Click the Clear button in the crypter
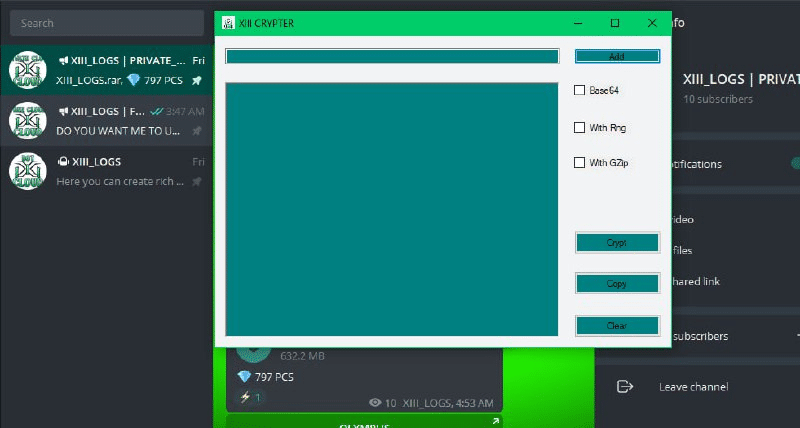 pyautogui.click(x=617, y=325)
